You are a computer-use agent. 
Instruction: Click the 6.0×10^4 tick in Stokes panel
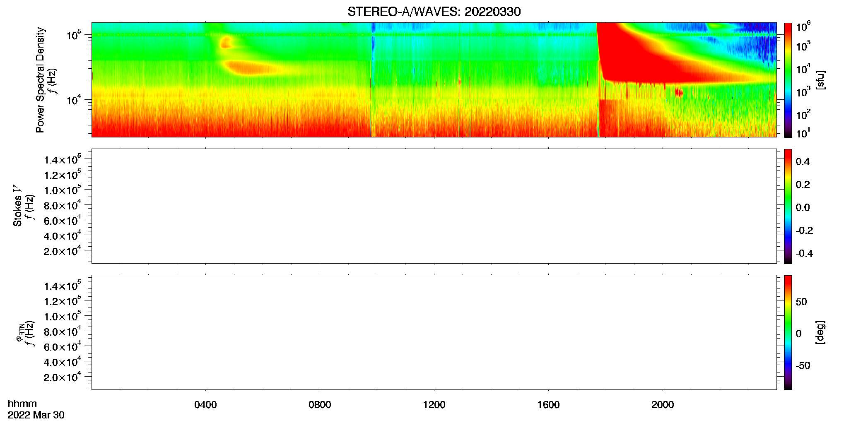[x=63, y=220]
